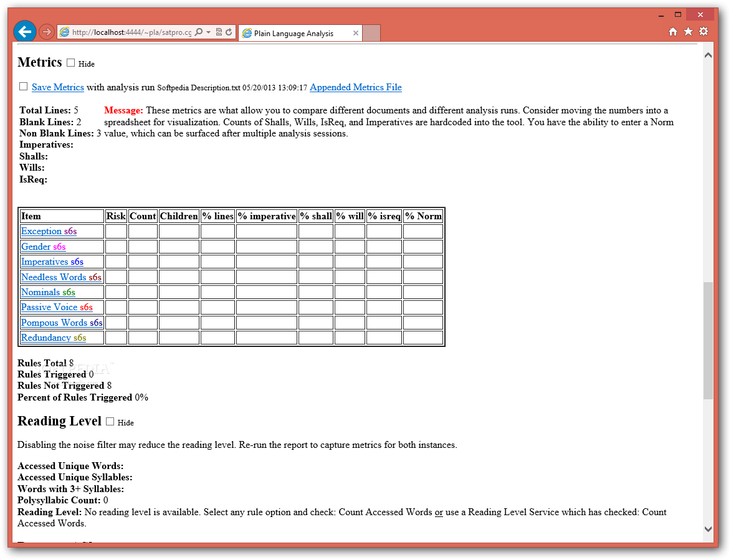Minimize the browser window
Image resolution: width=731 pixels, height=560 pixels.
pyautogui.click(x=661, y=16)
